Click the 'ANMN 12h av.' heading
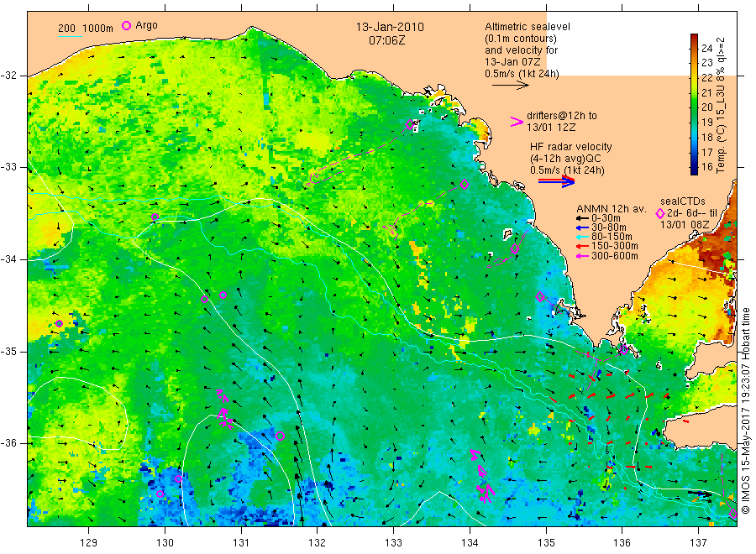 pyautogui.click(x=612, y=209)
